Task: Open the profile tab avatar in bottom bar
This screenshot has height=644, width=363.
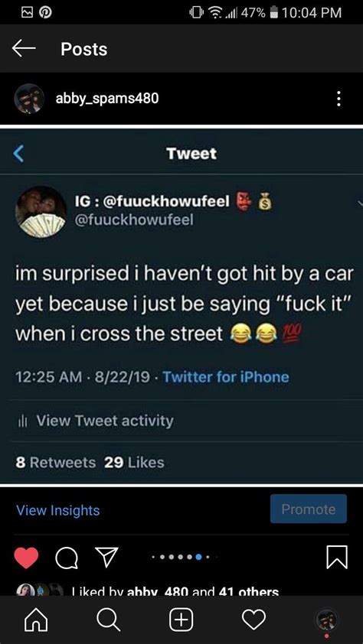Action: [327, 620]
